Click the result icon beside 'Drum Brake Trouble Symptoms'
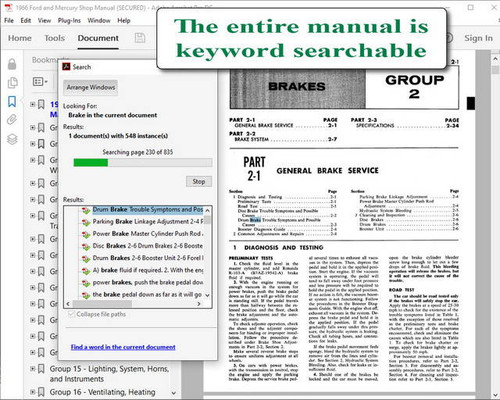500x400 pixels. (x=86, y=210)
